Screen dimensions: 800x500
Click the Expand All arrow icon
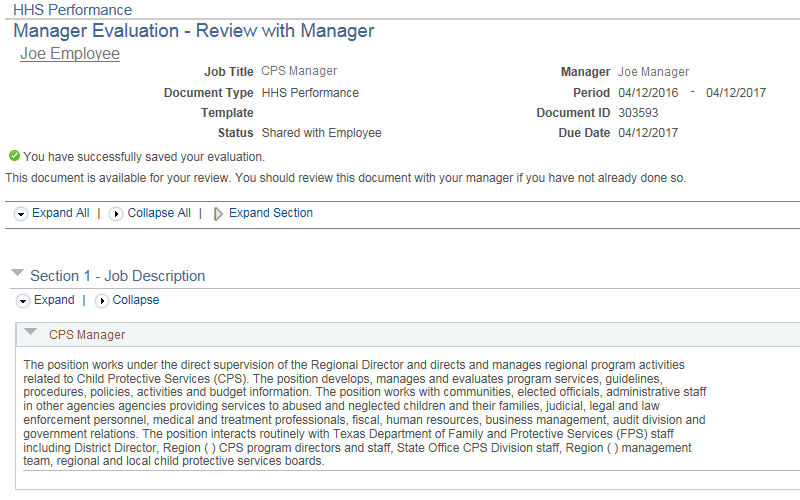(21, 214)
